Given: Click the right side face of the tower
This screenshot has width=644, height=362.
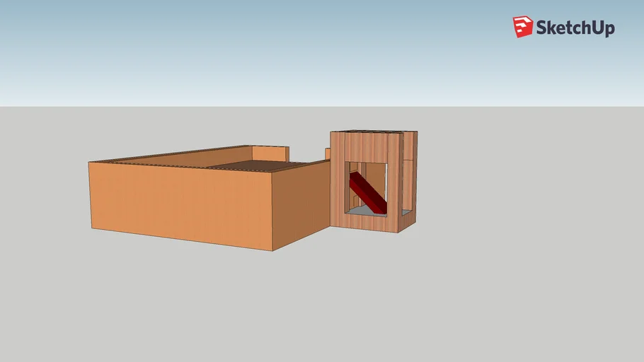Looking at the screenshot, I should click(408, 180).
